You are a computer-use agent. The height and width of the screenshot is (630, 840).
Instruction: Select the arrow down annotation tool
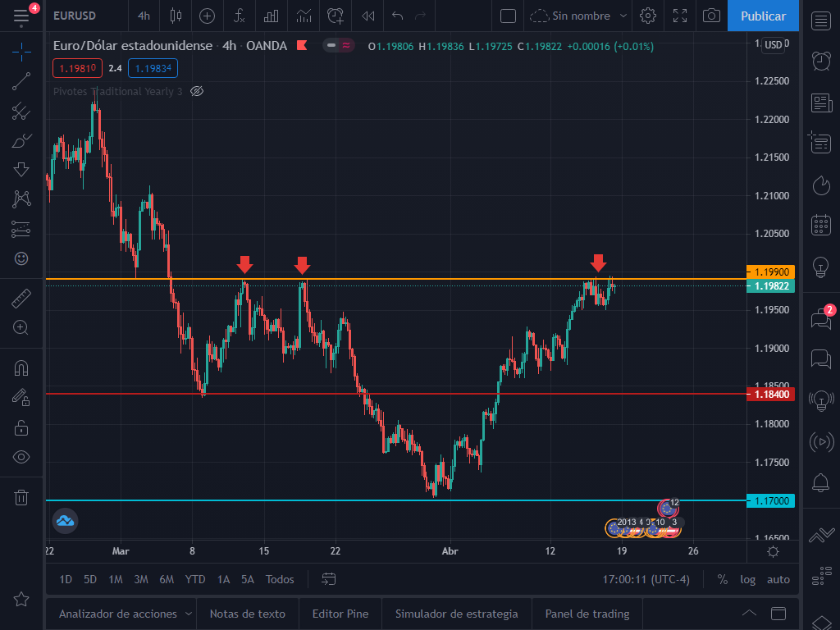coord(21,170)
